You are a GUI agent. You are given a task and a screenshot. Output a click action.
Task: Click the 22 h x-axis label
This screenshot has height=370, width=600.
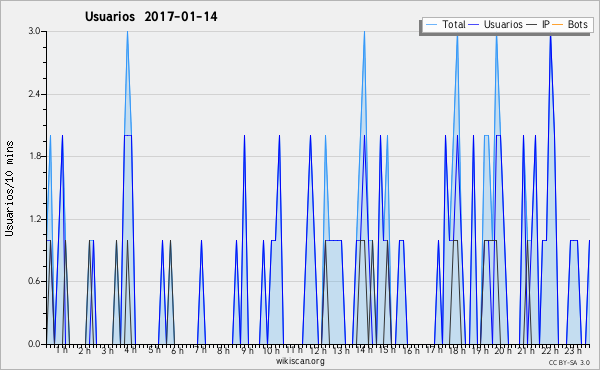550,350
